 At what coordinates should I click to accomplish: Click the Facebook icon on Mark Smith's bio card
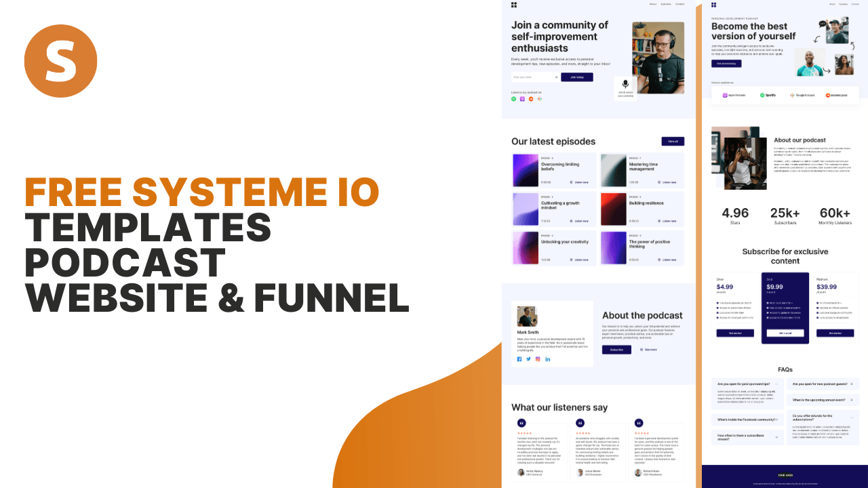519,359
